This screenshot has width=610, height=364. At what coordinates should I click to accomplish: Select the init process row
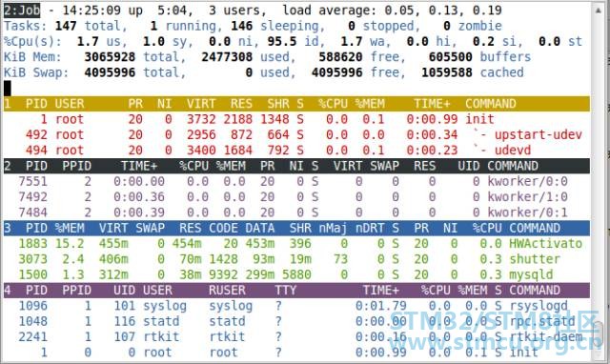(x=296, y=119)
